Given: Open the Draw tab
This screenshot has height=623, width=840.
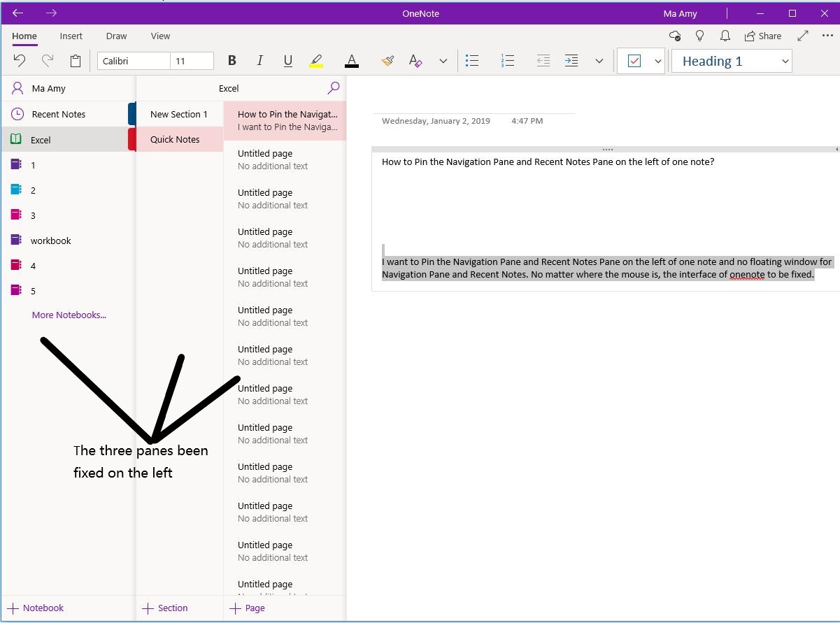Looking at the screenshot, I should [x=117, y=36].
